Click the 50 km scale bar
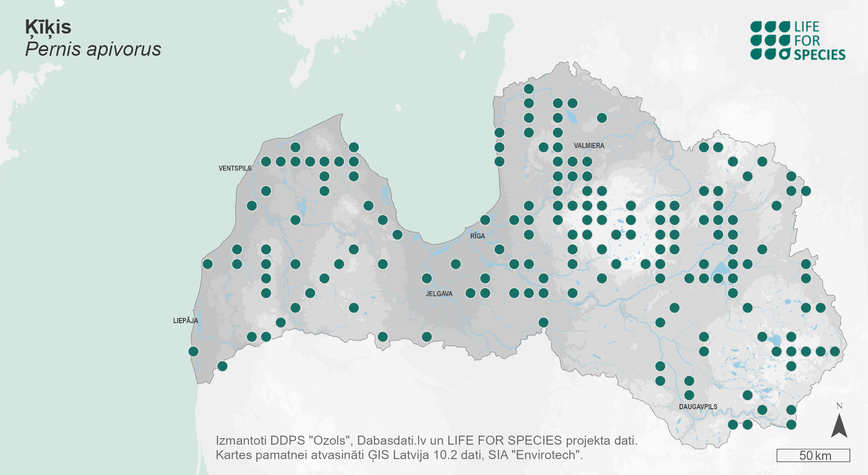 [x=813, y=456]
